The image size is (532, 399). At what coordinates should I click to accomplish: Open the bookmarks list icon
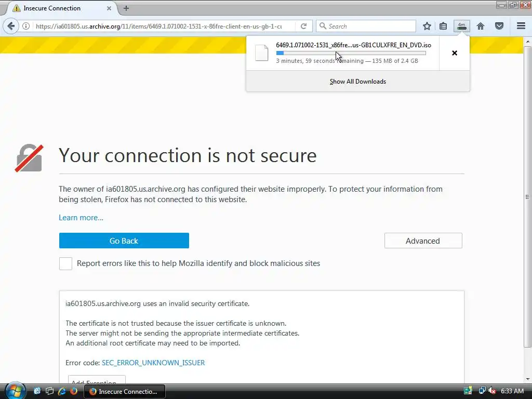(x=443, y=26)
